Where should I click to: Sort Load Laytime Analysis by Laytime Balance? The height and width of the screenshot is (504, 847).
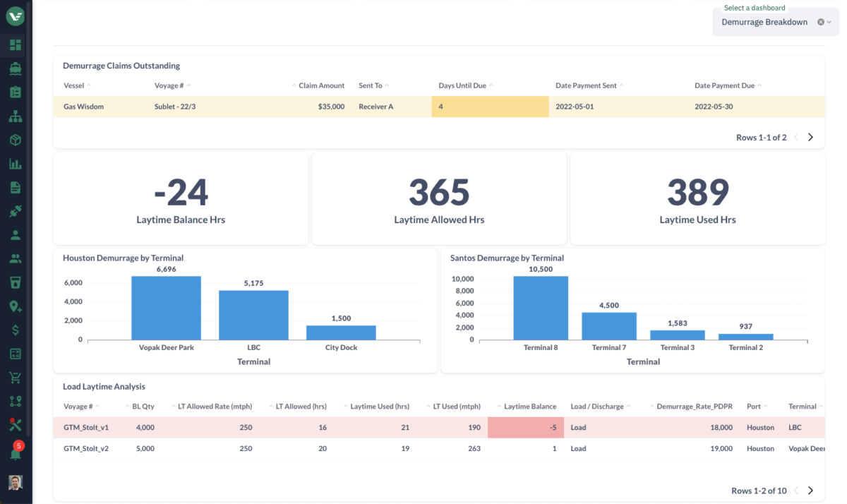[530, 406]
